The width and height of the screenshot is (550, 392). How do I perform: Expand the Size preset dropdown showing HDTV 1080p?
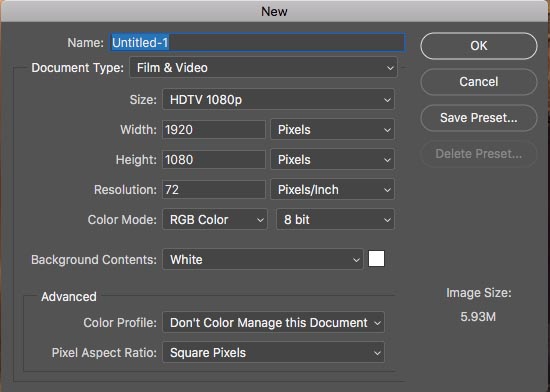click(279, 100)
